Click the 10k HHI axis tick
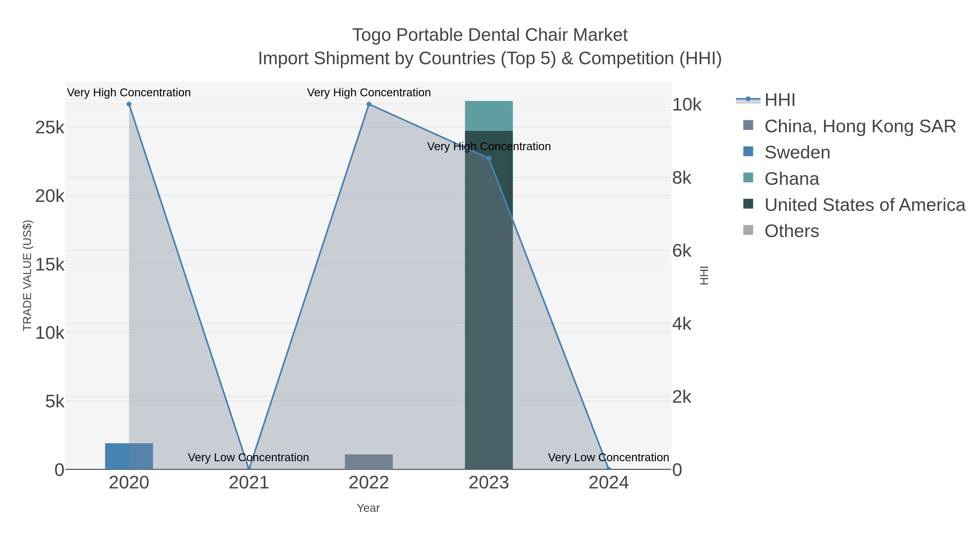This screenshot has width=980, height=551. point(687,104)
